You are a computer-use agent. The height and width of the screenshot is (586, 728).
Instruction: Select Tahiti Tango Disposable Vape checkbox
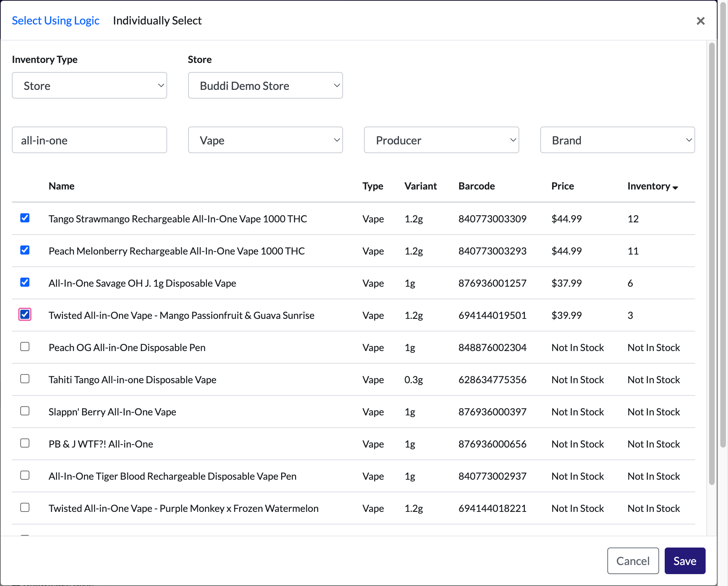point(25,379)
